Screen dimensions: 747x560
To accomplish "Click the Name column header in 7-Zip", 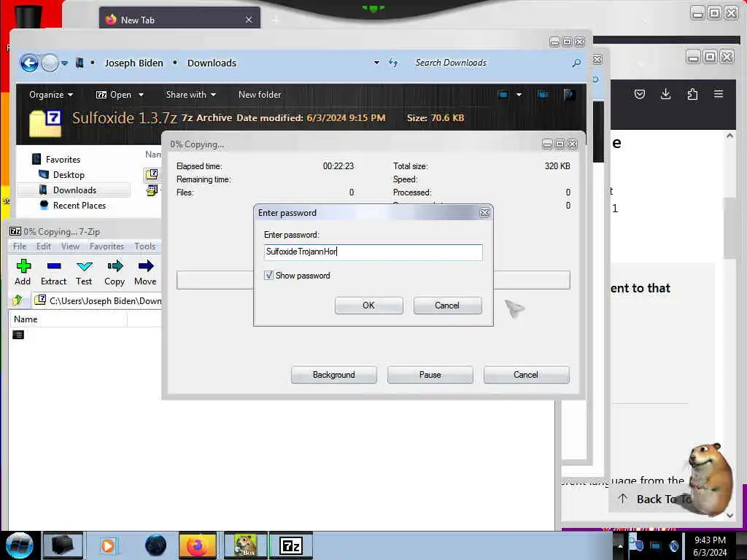I will (68, 319).
